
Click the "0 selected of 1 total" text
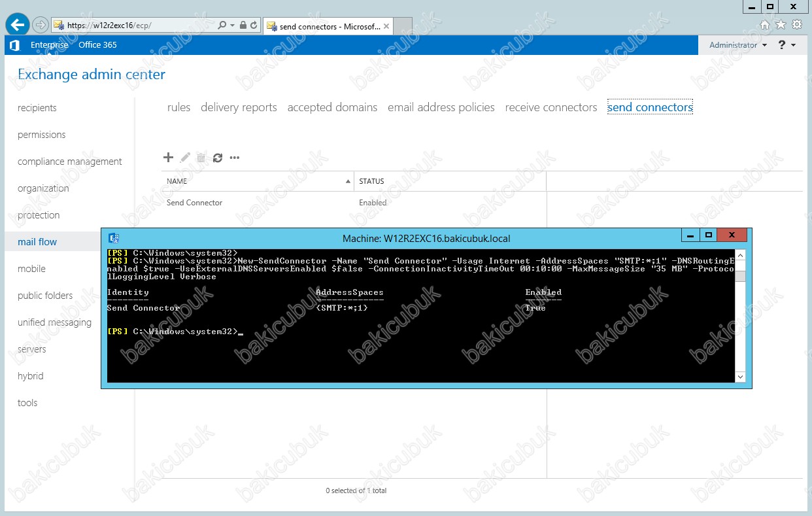(x=356, y=490)
